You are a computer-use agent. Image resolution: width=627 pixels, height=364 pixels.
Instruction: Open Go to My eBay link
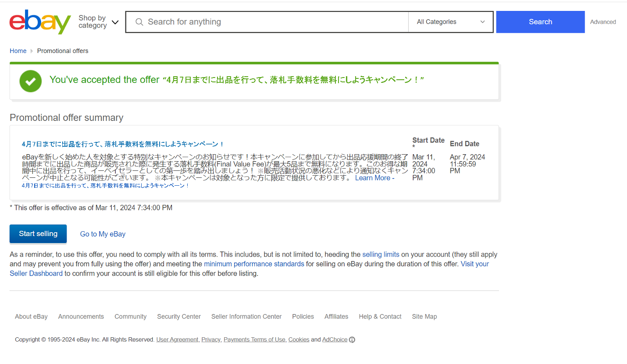point(103,234)
